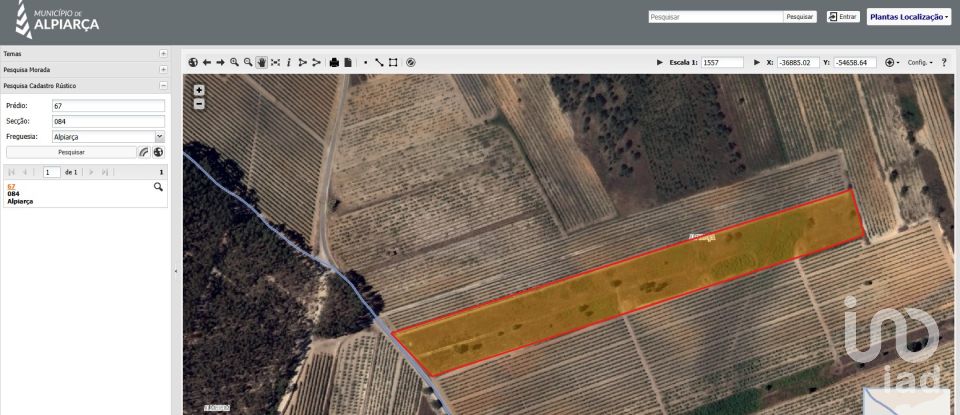
Task: Open the Plantas Localização dropdown
Action: [909, 17]
